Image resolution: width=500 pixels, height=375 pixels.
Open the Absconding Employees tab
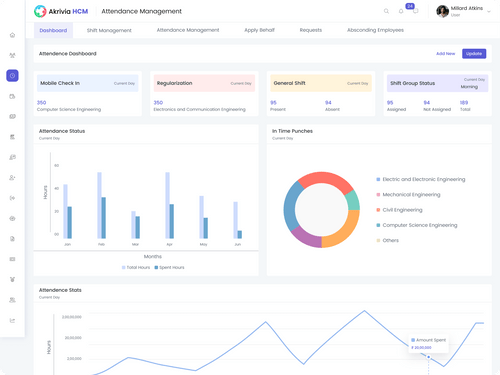point(375,30)
